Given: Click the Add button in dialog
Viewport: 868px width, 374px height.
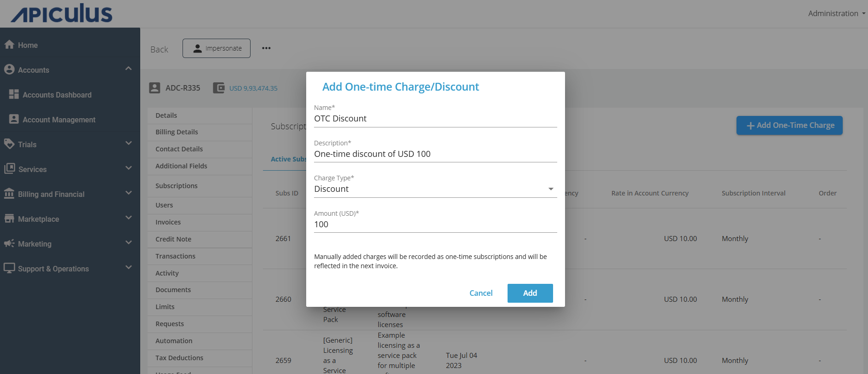Looking at the screenshot, I should [x=530, y=293].
